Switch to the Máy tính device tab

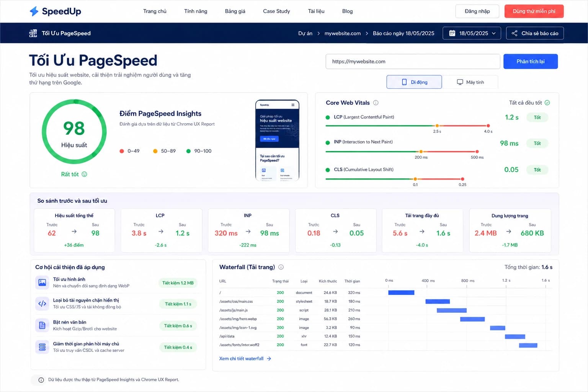coord(470,82)
